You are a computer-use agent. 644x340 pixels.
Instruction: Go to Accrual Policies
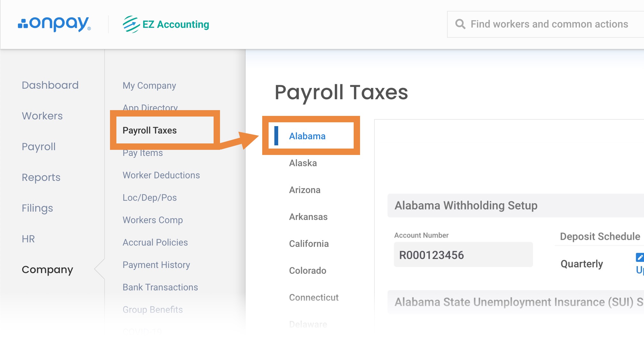point(155,242)
